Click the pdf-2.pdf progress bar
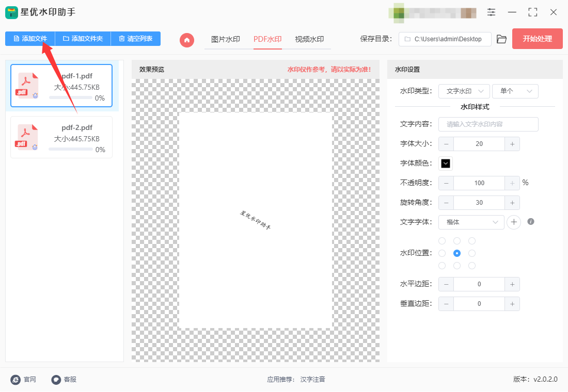This screenshot has width=568, height=392. click(71, 149)
